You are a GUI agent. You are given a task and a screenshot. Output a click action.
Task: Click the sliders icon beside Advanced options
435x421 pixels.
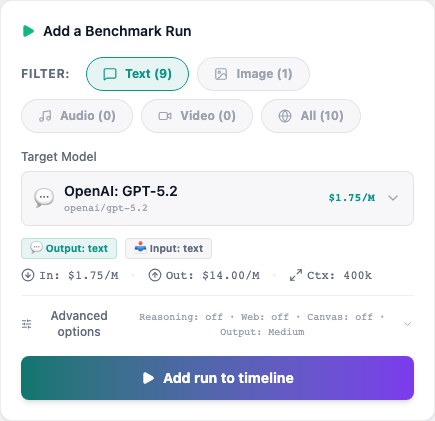pyautogui.click(x=27, y=324)
